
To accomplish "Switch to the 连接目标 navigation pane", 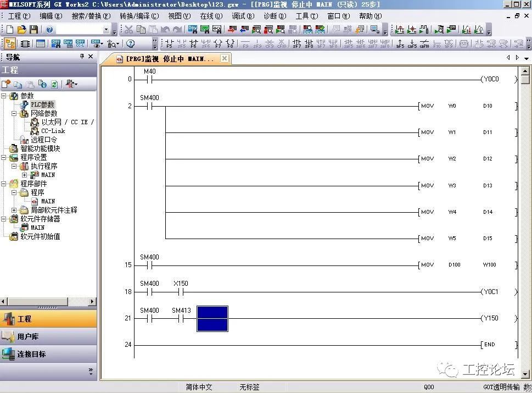I will [x=48, y=355].
